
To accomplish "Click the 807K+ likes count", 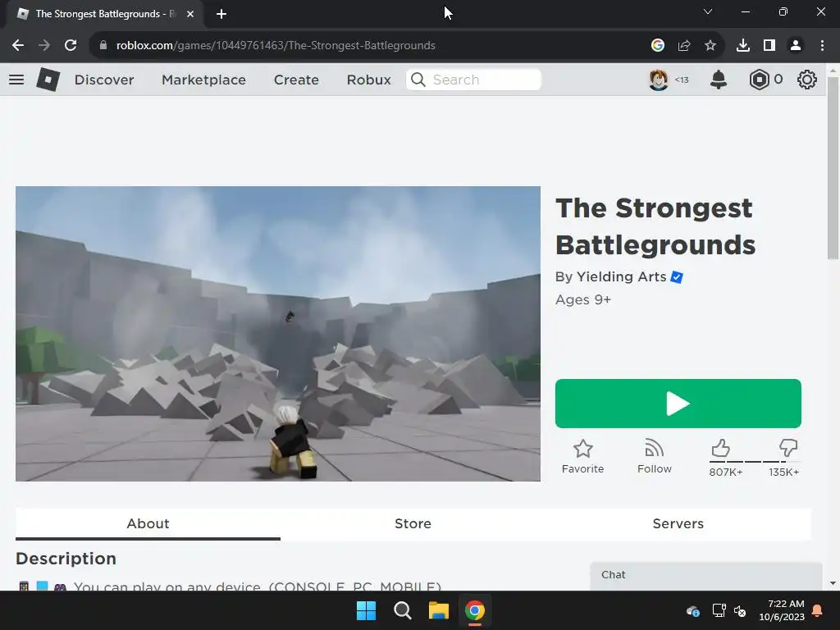I will pos(725,472).
